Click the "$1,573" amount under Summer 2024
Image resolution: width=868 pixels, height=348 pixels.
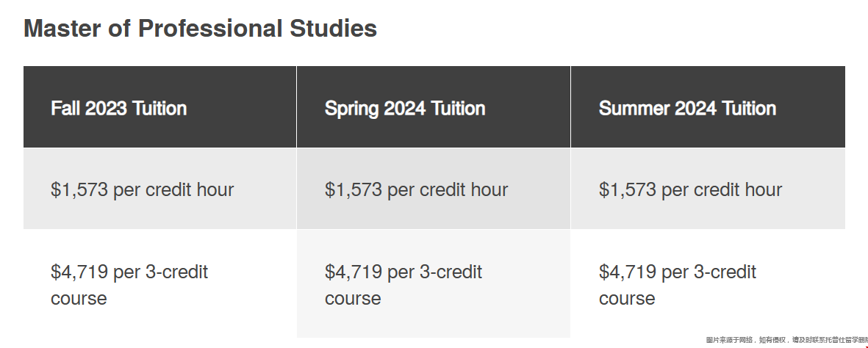(628, 189)
